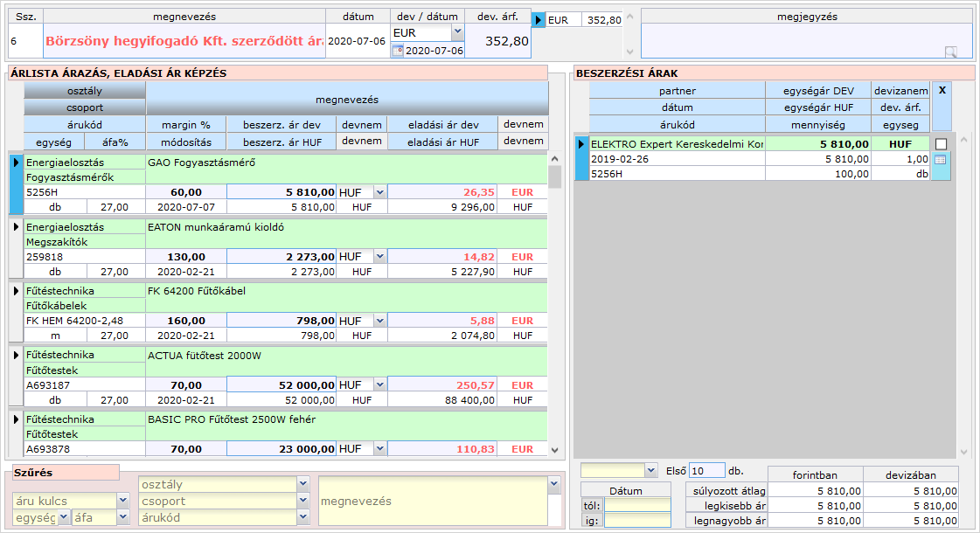Click the X column header in Beszerzési árak
Viewport: 980px width, 533px height.
[x=942, y=90]
